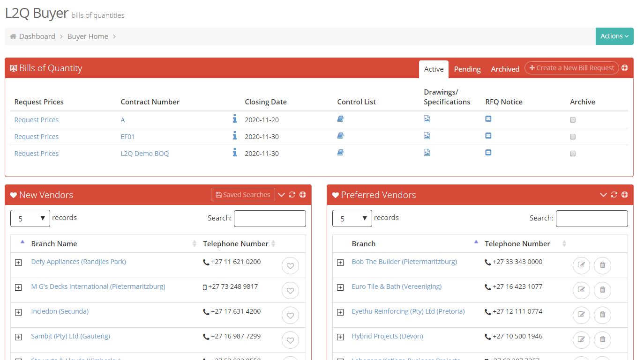Collapse the New Vendors panel chevron
This screenshot has height=360, width=644.
click(x=281, y=195)
